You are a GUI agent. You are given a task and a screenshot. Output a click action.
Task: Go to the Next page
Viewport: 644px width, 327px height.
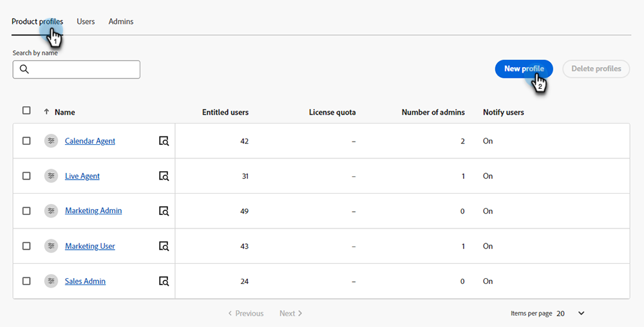pyautogui.click(x=290, y=313)
